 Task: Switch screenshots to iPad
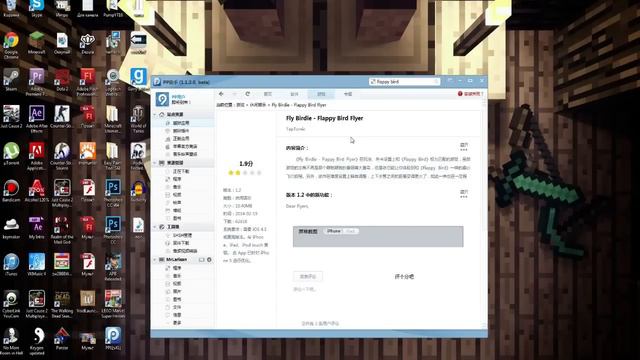coord(350,231)
